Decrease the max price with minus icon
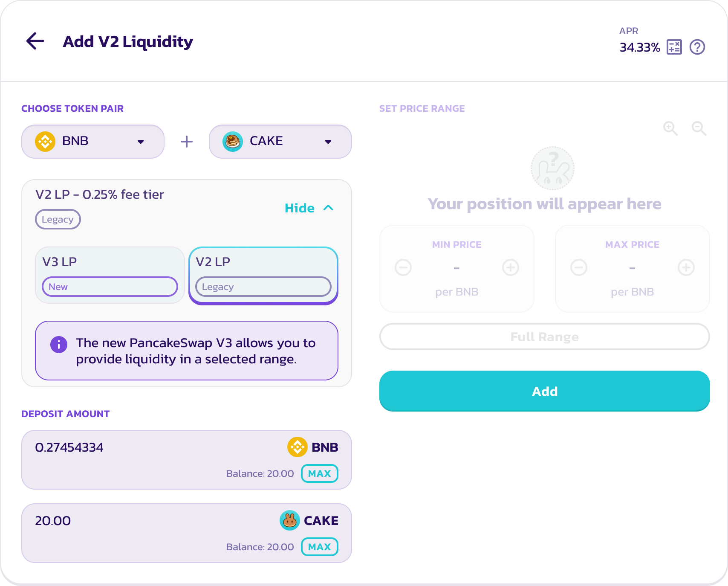This screenshot has width=728, height=586. [579, 267]
